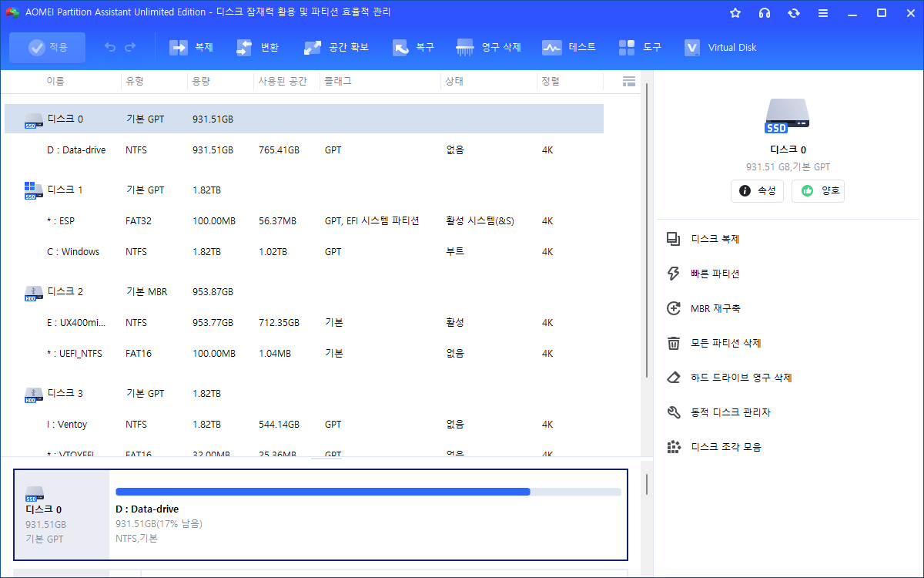924x578 pixels.
Task: Click the 양호 (Healthy) button
Action: pyautogui.click(x=818, y=191)
